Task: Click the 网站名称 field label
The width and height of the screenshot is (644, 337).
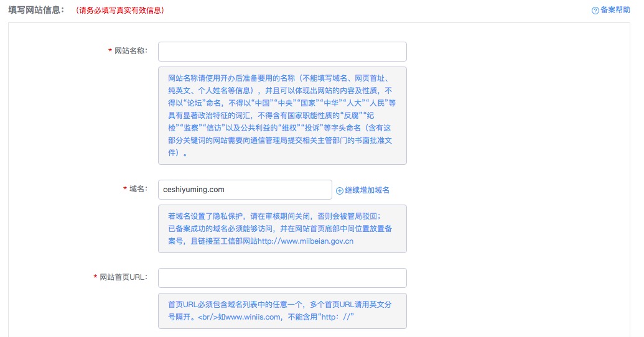Action: point(131,51)
